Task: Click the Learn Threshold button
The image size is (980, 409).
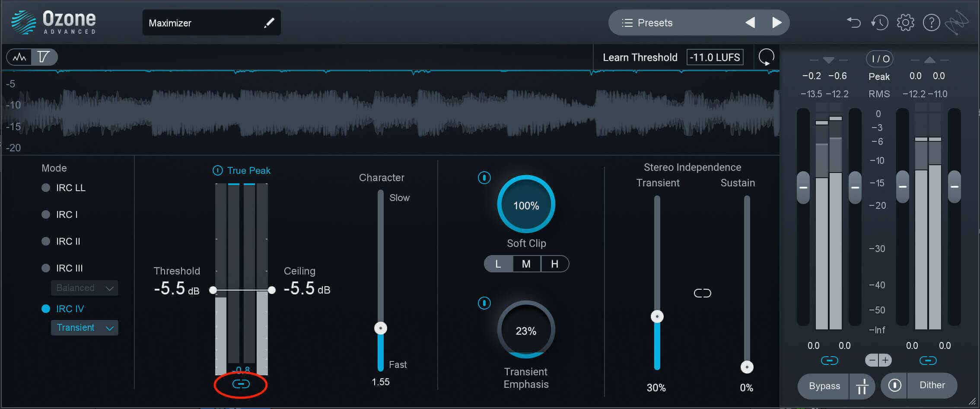Action: [x=640, y=58]
